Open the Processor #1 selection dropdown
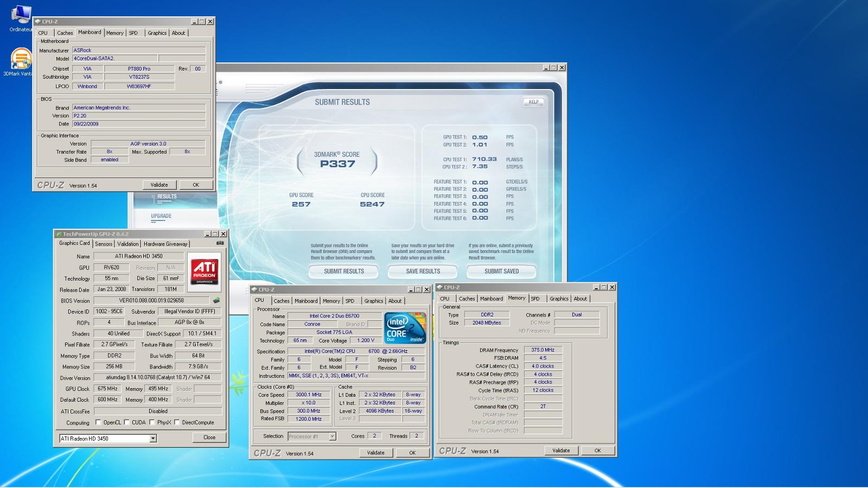The width and height of the screenshot is (868, 488). tap(332, 436)
